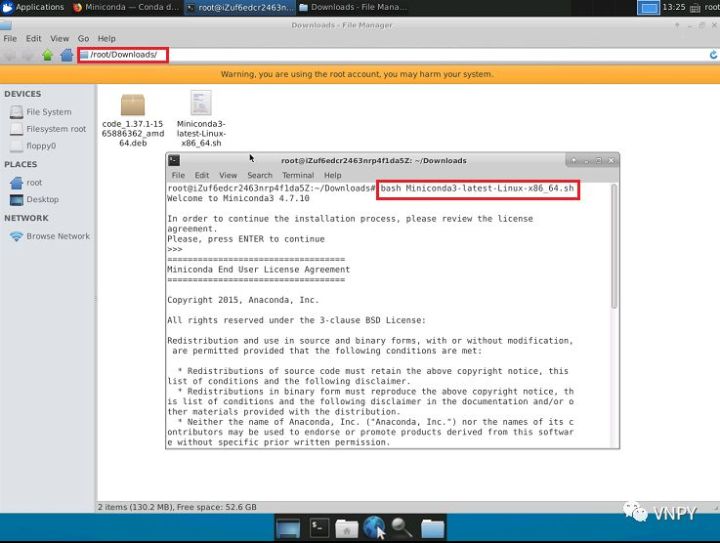Open Help menu in File Manager

(x=107, y=39)
